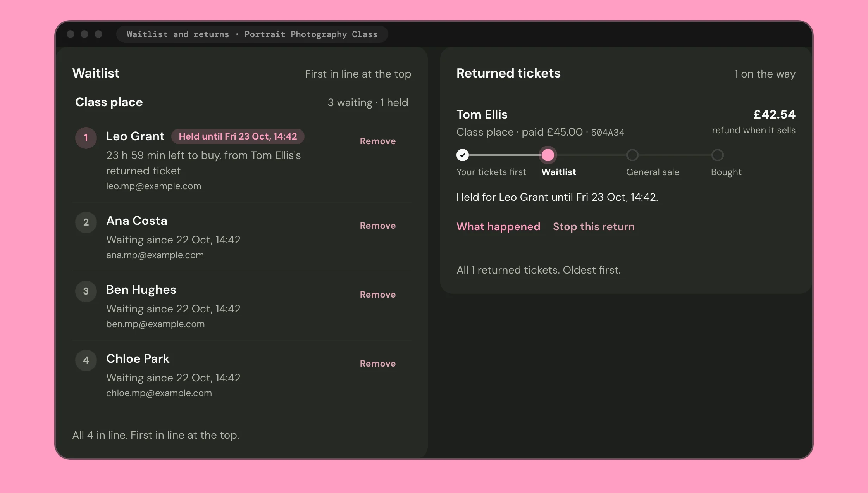
Task: Select the checked Your tickets first step marker
Action: 463,155
